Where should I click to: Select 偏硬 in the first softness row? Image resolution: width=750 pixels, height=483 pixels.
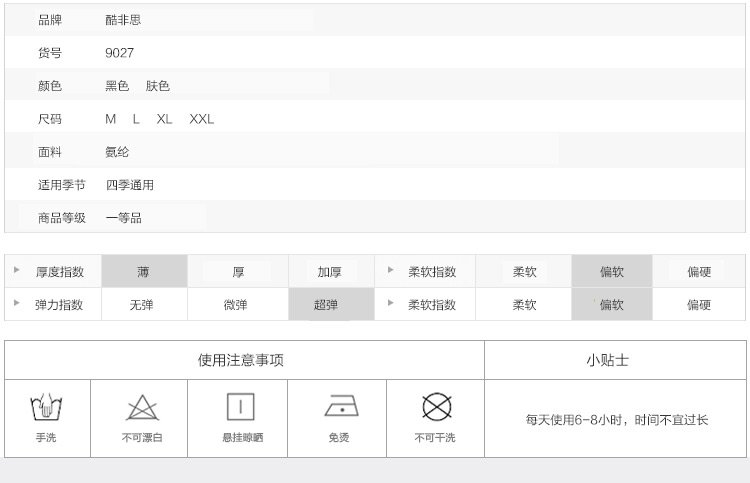pyautogui.click(x=699, y=271)
